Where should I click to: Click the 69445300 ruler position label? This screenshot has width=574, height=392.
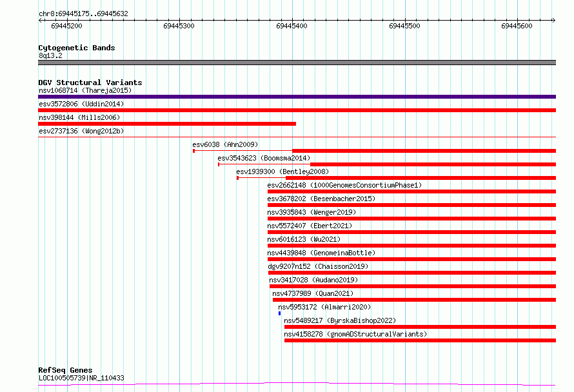click(179, 26)
